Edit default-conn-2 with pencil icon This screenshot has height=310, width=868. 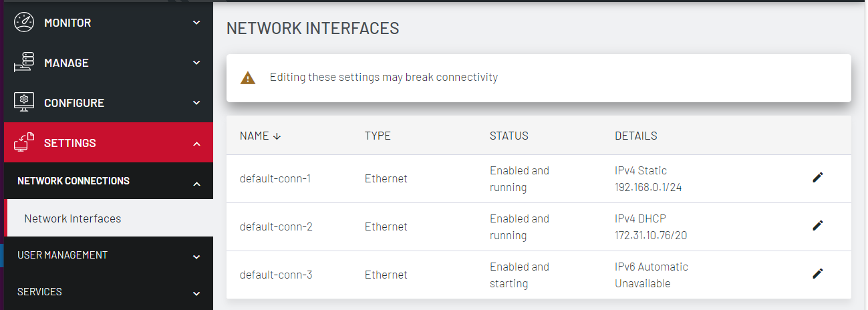(817, 226)
